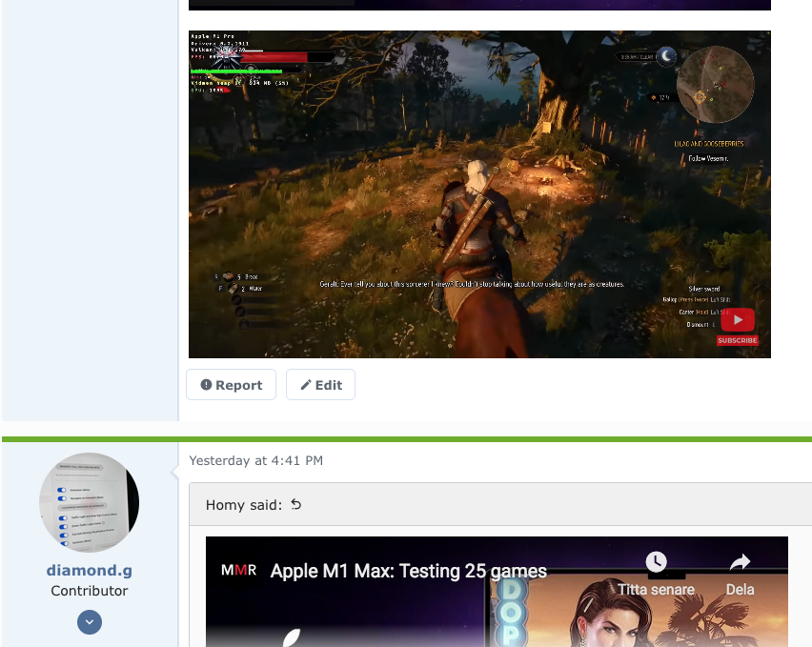Click the Titta senare clock icon
Image resolution: width=812 pixels, height=647 pixels.
click(656, 562)
